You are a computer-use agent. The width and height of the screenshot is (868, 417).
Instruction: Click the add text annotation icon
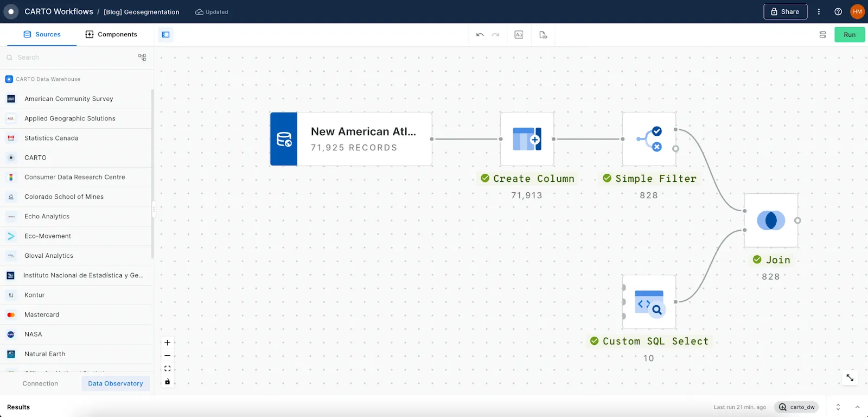(519, 35)
